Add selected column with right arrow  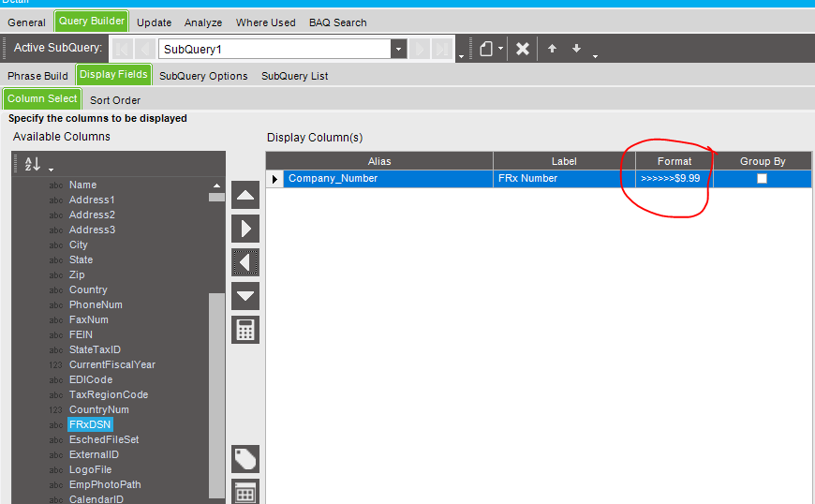point(245,229)
